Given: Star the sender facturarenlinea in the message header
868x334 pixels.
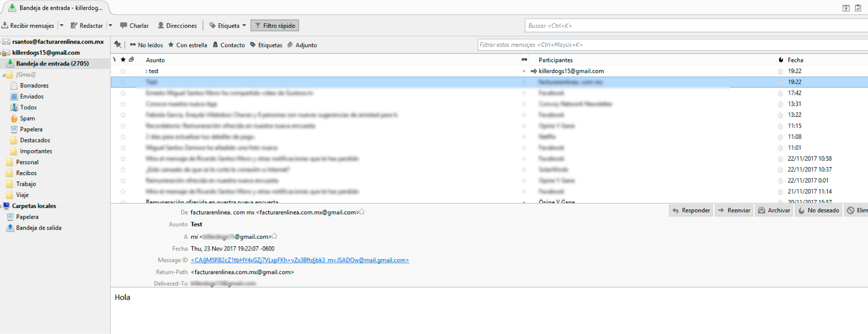Looking at the screenshot, I should click(x=362, y=212).
